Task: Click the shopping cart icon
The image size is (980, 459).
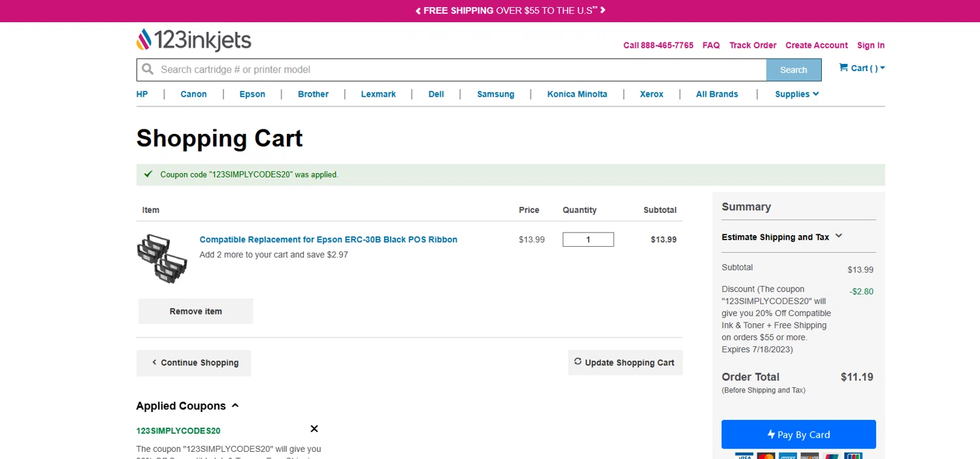Action: tap(843, 67)
